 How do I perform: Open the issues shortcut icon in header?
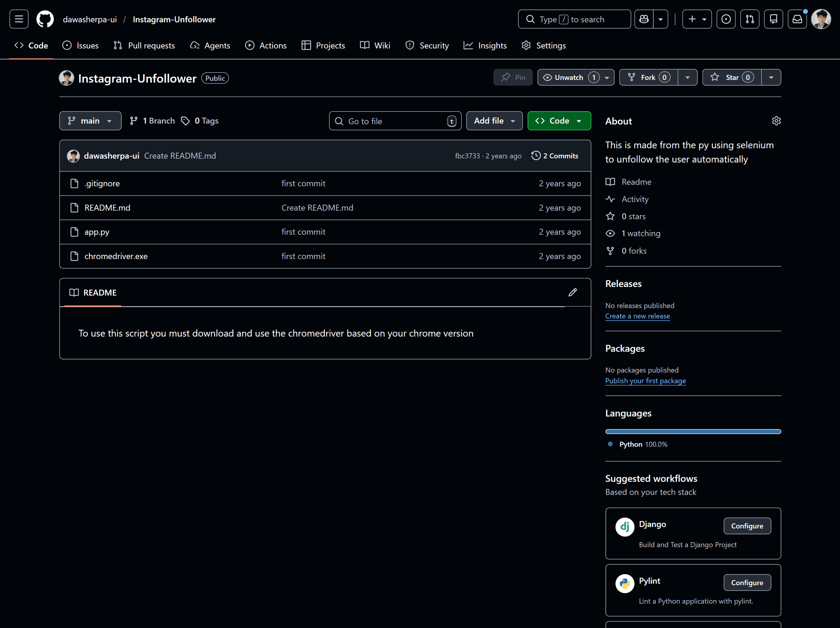pos(726,19)
